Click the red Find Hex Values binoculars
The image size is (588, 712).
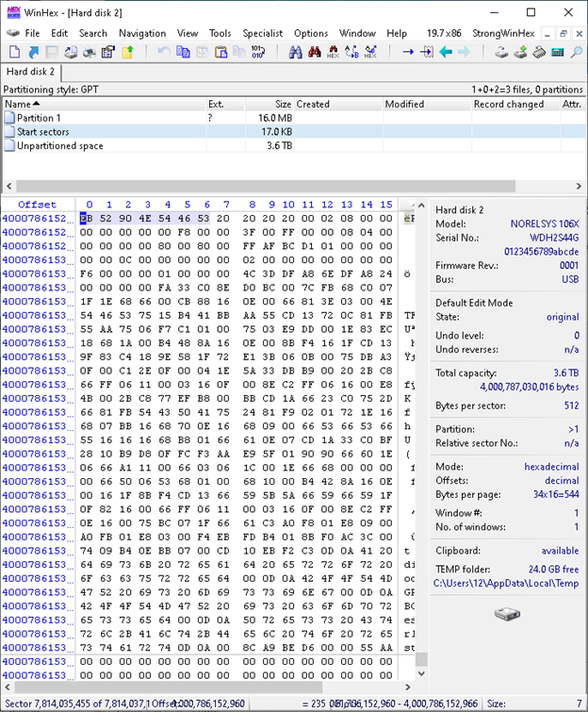[x=315, y=52]
